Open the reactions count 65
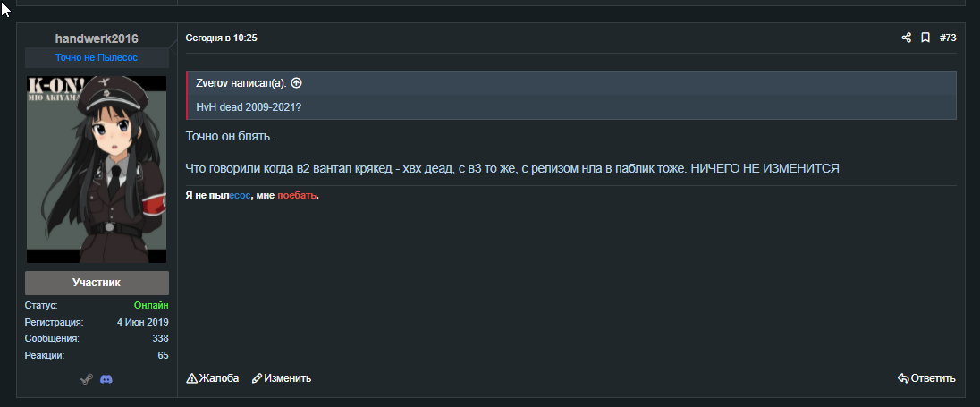This screenshot has height=407, width=980. point(163,355)
